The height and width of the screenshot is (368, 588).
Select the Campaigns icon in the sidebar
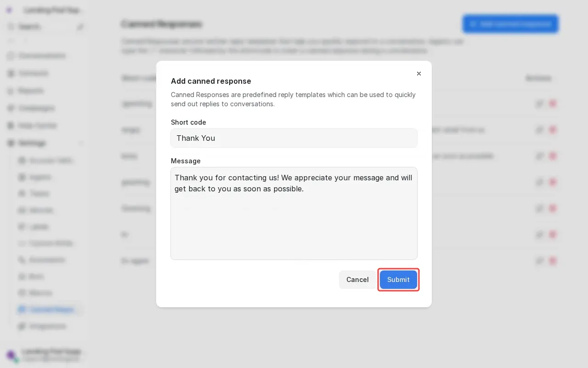point(11,108)
